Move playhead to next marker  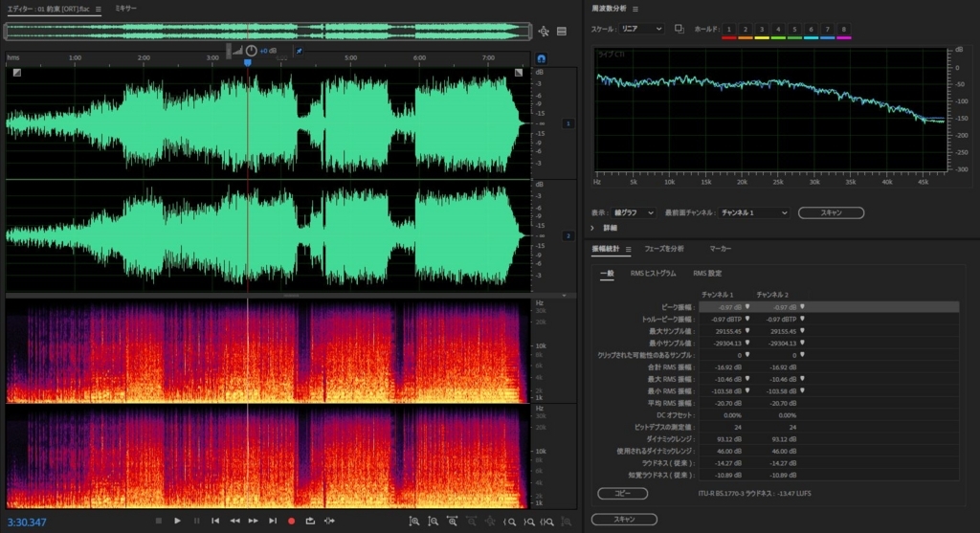[x=273, y=521]
